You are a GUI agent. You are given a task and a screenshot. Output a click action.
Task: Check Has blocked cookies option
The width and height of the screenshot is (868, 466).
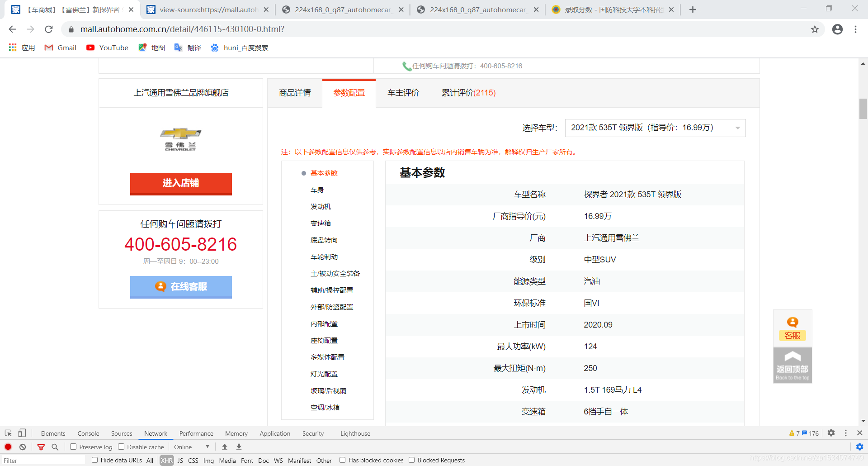pos(342,460)
